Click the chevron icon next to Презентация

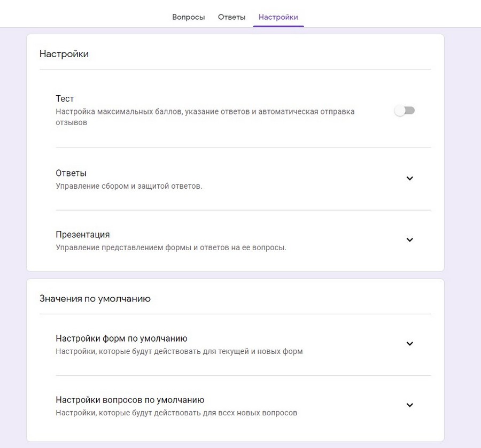pos(410,240)
